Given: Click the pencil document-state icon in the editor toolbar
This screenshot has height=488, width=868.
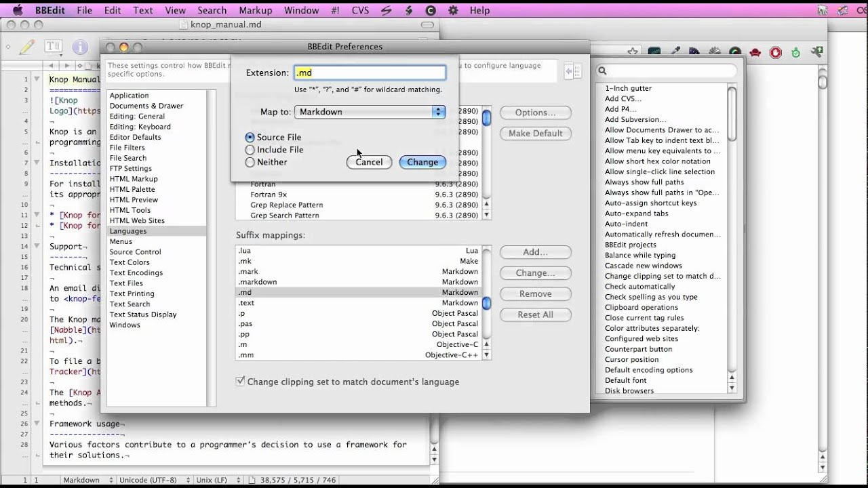Looking at the screenshot, I should (x=27, y=47).
